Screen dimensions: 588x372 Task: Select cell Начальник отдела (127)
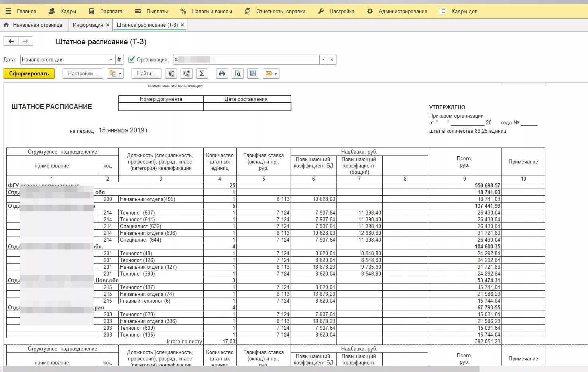coord(161,267)
